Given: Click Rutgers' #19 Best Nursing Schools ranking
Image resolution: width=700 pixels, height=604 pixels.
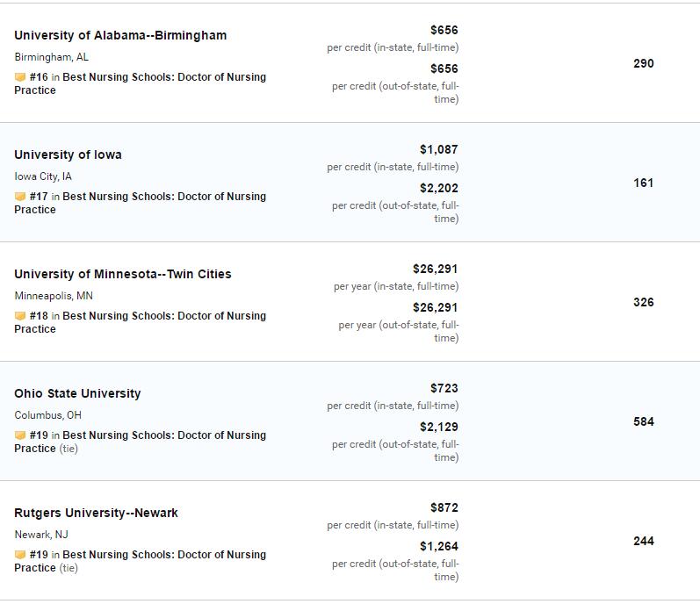Looking at the screenshot, I should click(141, 561).
